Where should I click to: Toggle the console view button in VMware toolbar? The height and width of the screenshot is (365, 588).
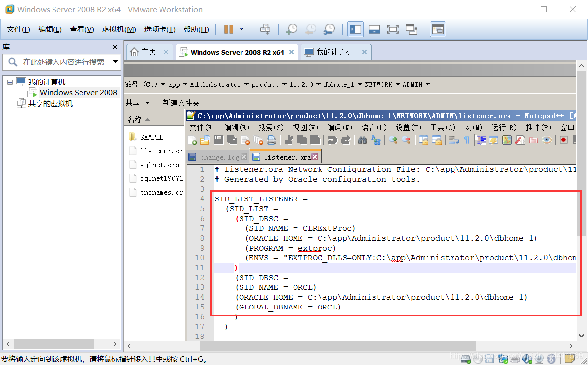pyautogui.click(x=438, y=29)
